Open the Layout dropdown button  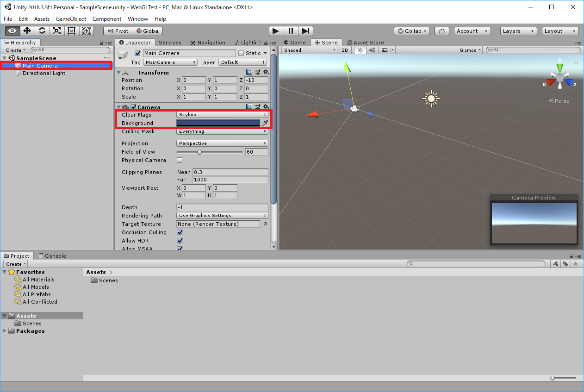pyautogui.click(x=560, y=31)
